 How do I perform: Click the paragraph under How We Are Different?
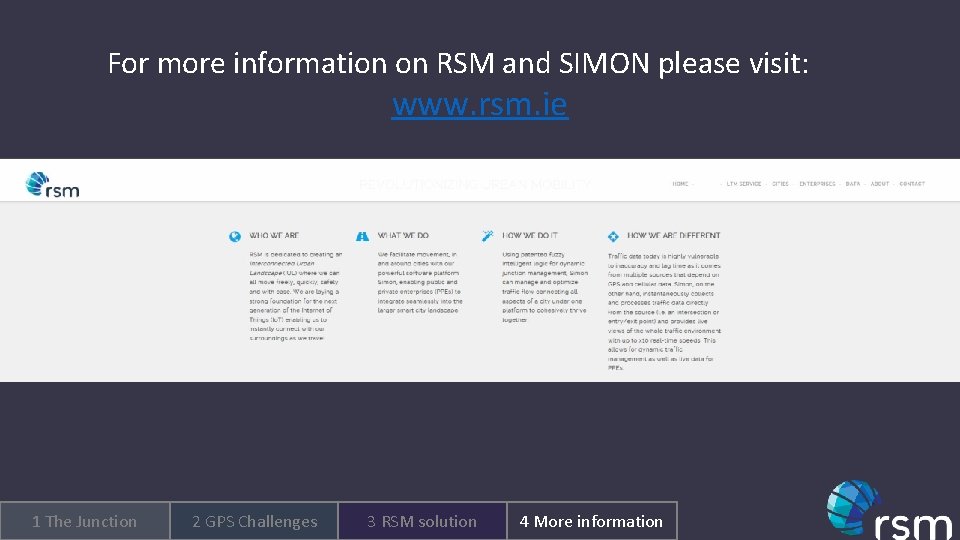664,312
